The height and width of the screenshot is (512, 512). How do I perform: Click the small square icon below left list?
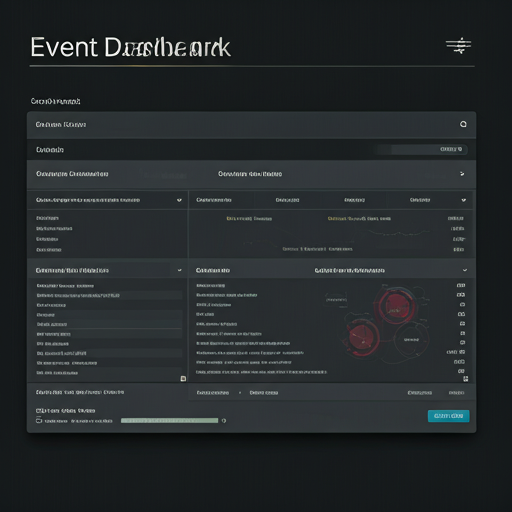click(183, 379)
